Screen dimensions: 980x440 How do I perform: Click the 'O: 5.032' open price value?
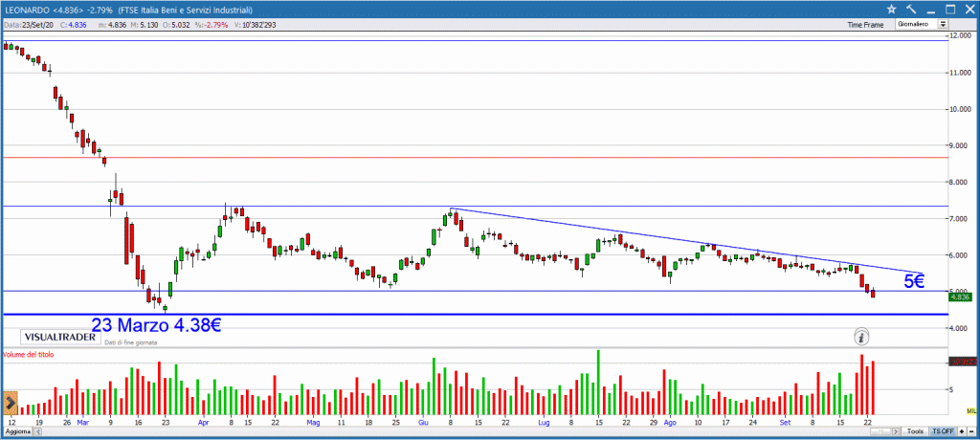(x=175, y=25)
